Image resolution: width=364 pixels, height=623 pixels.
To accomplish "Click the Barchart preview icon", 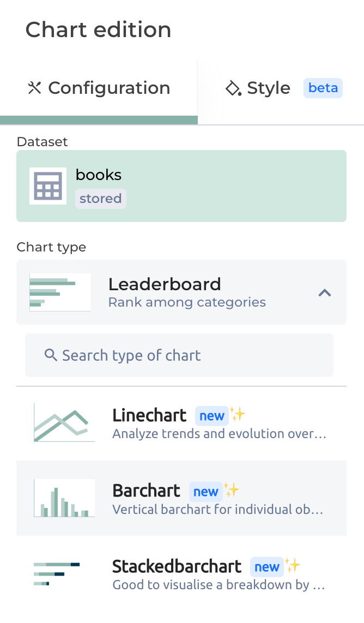I will pyautogui.click(x=64, y=498).
